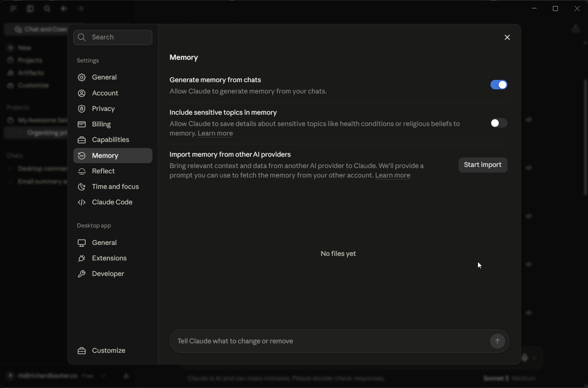Open Learn more link about sensitive topics
Viewport: 588px width, 388px height.
click(x=215, y=133)
